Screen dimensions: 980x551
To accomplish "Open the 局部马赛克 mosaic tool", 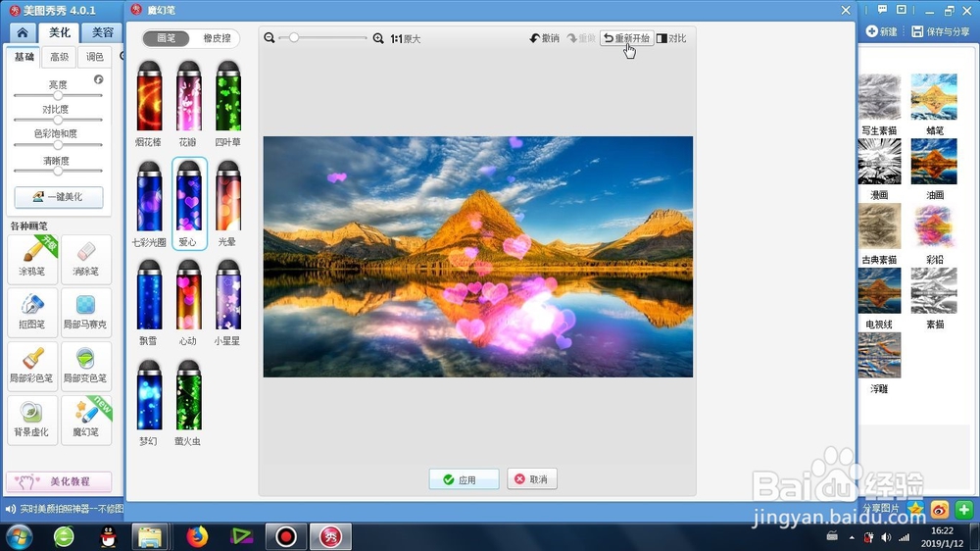I will click(86, 312).
